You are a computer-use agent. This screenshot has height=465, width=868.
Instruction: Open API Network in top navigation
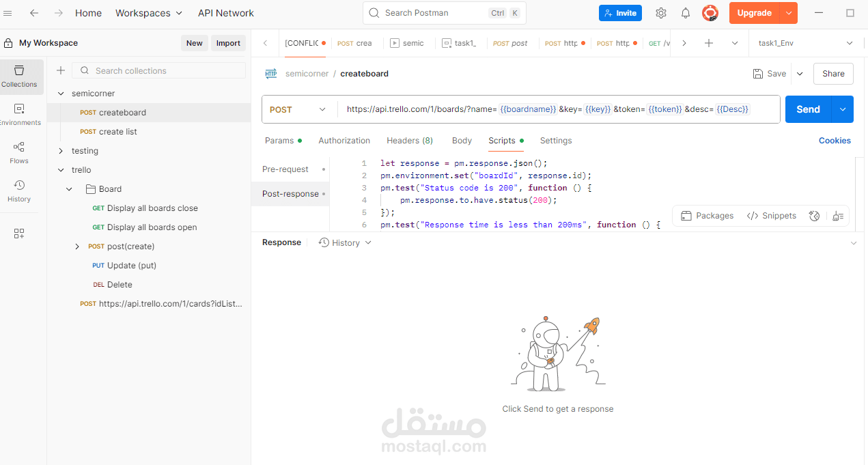click(x=226, y=13)
